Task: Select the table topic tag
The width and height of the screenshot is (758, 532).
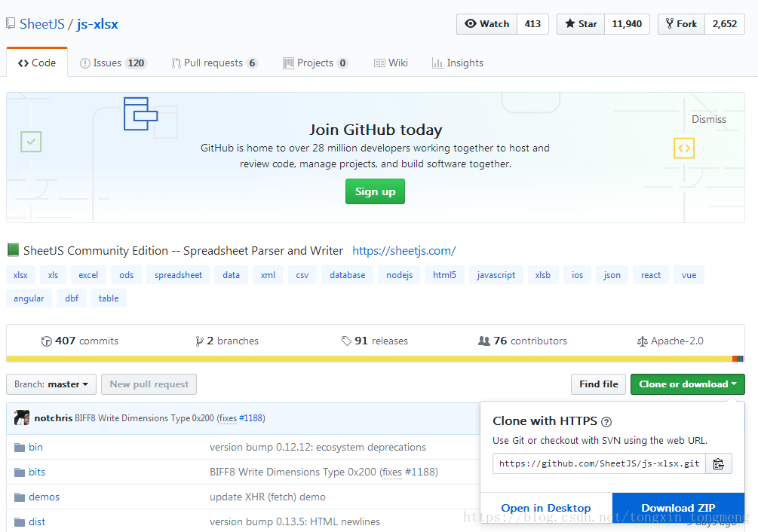Action: (109, 298)
